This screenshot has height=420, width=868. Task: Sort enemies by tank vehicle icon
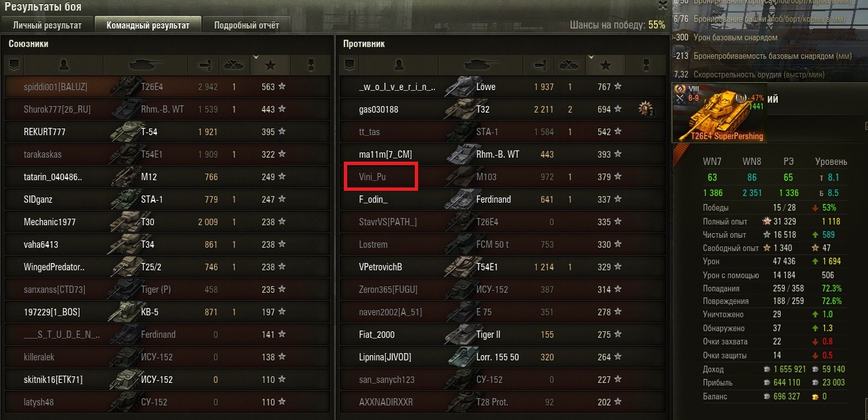coord(481,65)
